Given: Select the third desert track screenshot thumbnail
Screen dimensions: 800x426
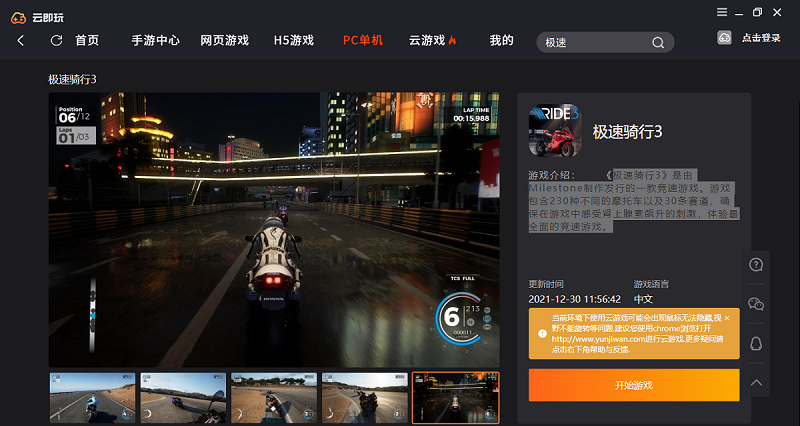Looking at the screenshot, I should pos(274,398).
